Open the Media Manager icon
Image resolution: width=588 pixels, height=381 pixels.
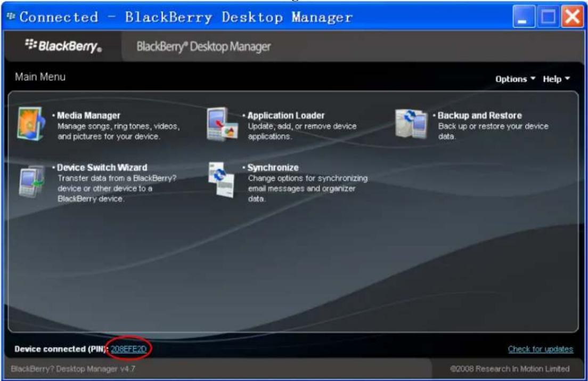[31, 124]
